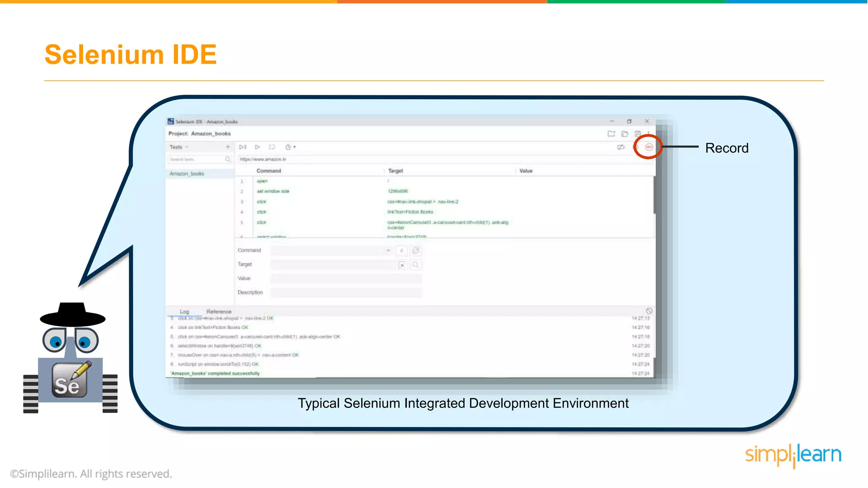Click the Value column header

click(526, 171)
